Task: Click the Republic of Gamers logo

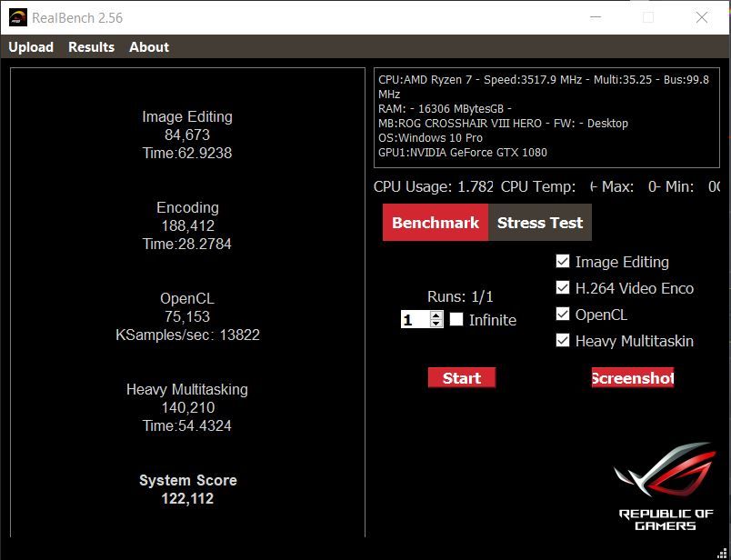Action: pos(666,486)
